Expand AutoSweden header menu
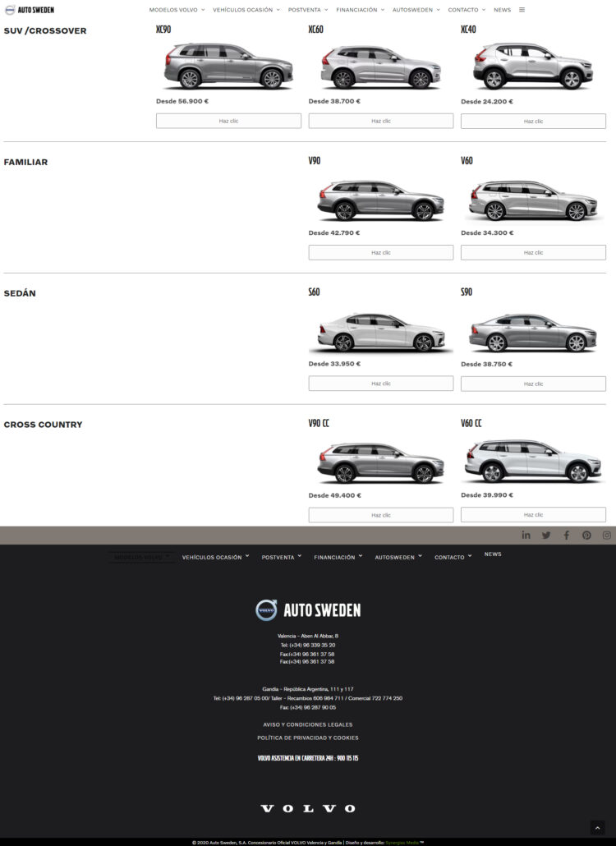616x846 pixels. click(416, 10)
